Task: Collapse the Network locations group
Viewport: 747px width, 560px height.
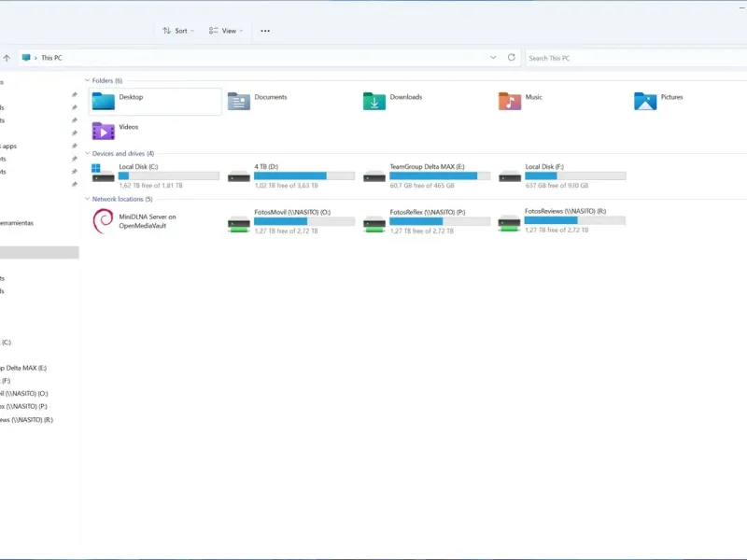Action: pyautogui.click(x=87, y=199)
